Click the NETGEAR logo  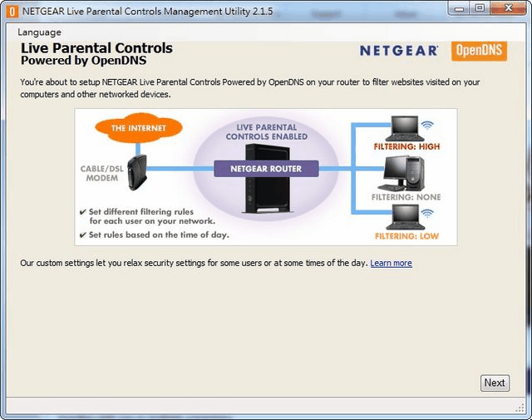coord(399,51)
